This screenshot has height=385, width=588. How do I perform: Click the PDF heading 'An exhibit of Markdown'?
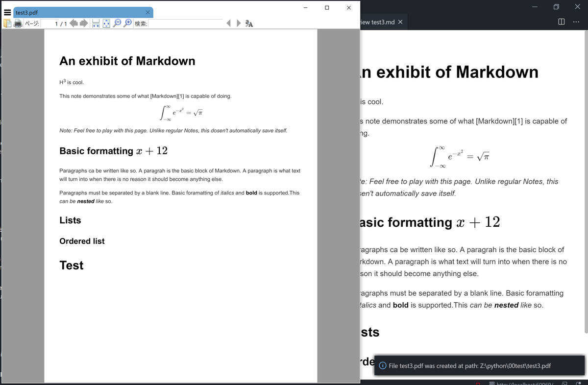pos(127,61)
